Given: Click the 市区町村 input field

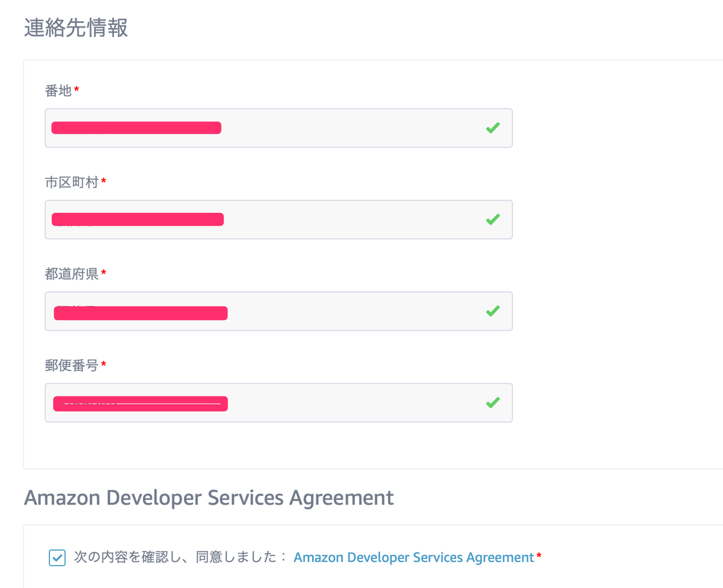Looking at the screenshot, I should tap(278, 219).
